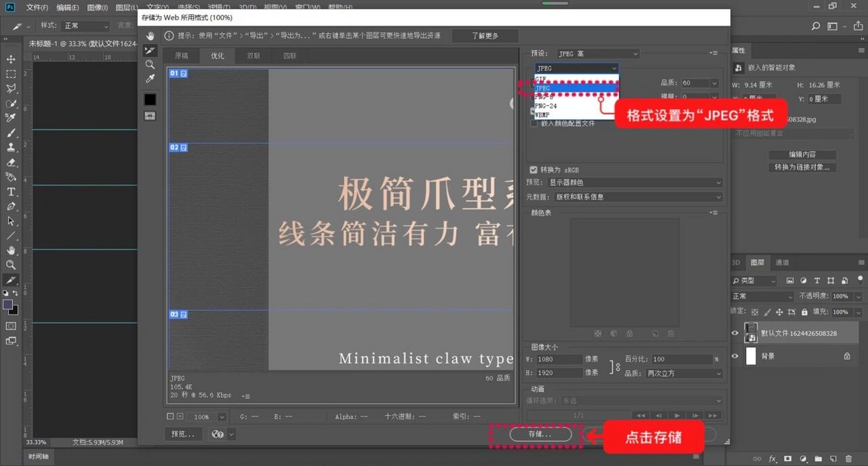
Task: Select the Zoom tool in the toolbar
Action: (x=11, y=265)
